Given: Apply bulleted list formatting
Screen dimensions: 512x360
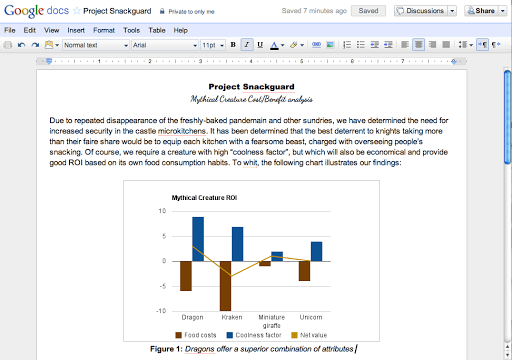Looking at the screenshot, I should click(x=361, y=45).
